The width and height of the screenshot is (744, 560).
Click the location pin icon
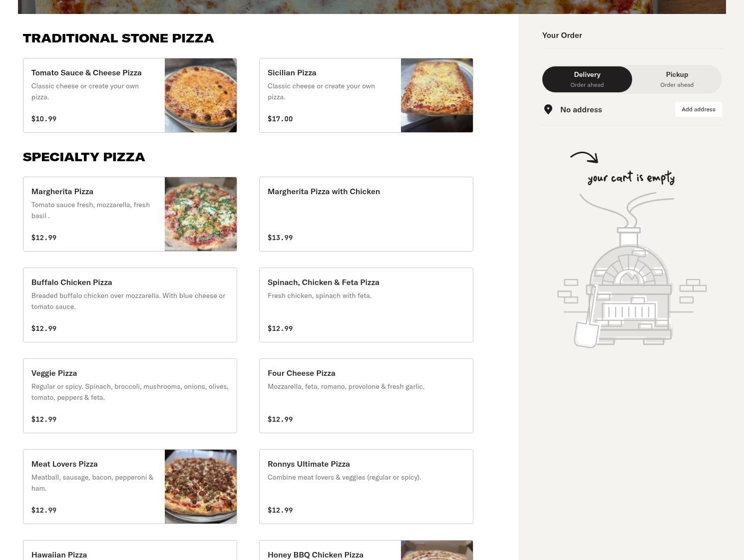click(x=548, y=109)
